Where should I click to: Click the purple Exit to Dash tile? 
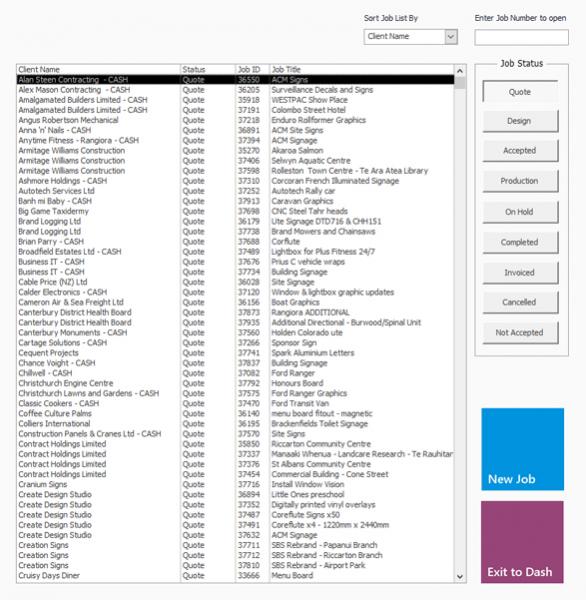click(x=522, y=542)
